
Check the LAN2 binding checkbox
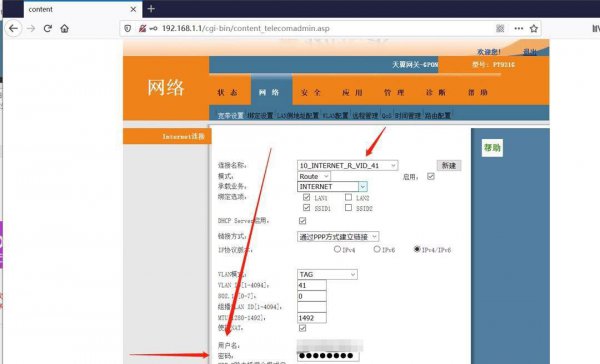[348, 197]
